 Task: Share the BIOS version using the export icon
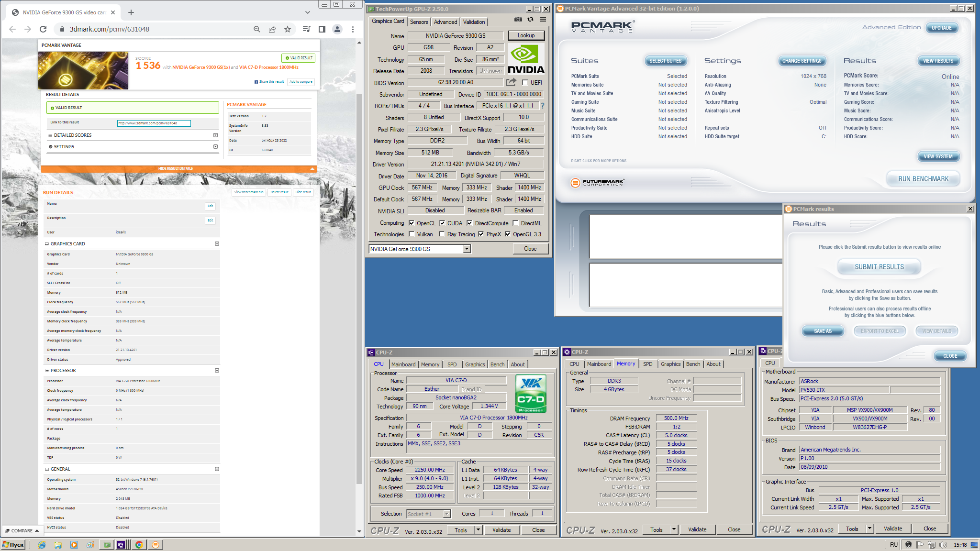(x=512, y=82)
